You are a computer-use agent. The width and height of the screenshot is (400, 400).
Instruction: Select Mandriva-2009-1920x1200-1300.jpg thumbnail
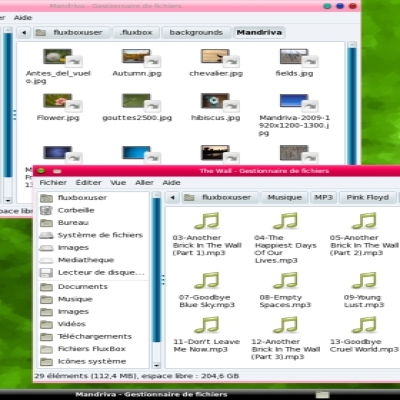tap(294, 101)
